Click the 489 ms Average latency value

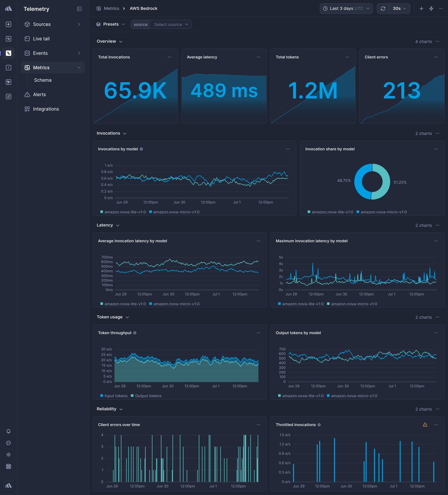click(x=224, y=90)
